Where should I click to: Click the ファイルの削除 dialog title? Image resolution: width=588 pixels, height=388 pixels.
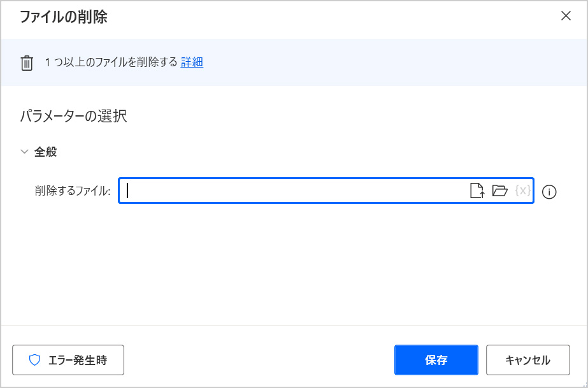click(63, 17)
